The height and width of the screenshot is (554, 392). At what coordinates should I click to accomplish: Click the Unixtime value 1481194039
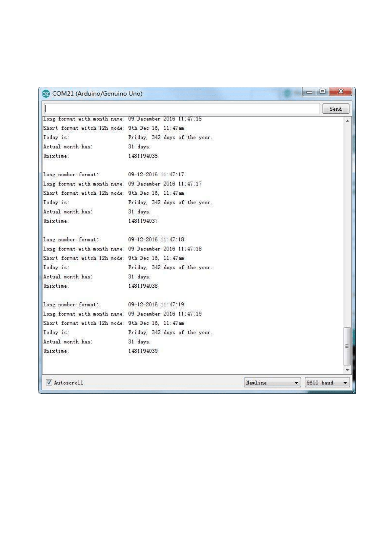pos(143,351)
